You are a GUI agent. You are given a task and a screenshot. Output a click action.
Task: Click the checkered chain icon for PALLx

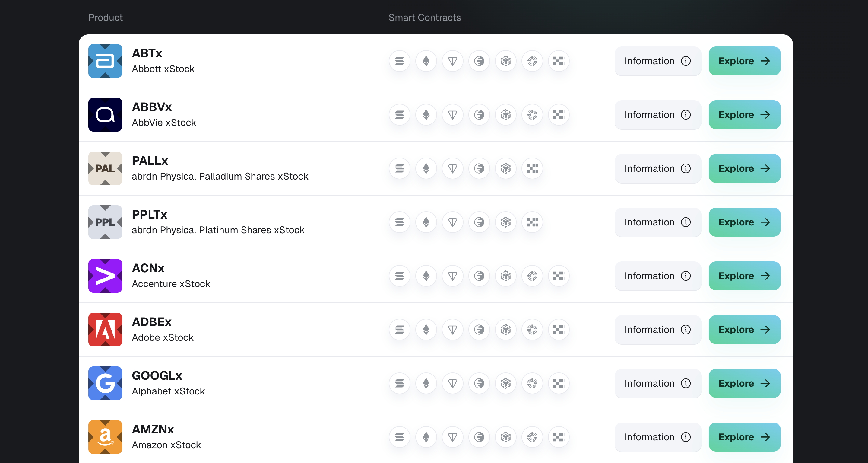point(532,168)
